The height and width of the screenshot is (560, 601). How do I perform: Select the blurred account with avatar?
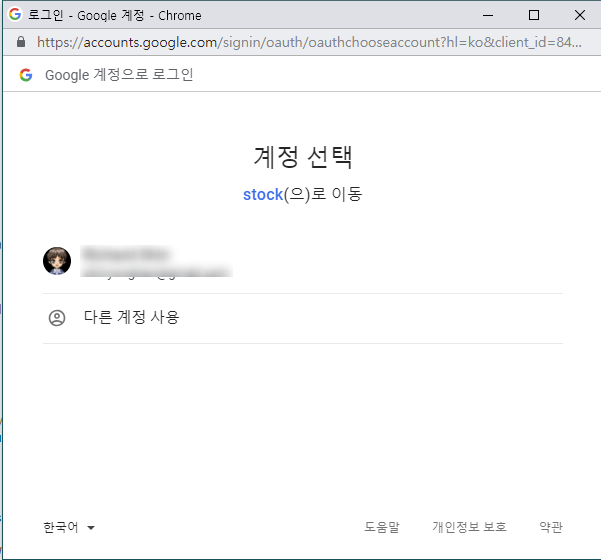tap(303, 261)
